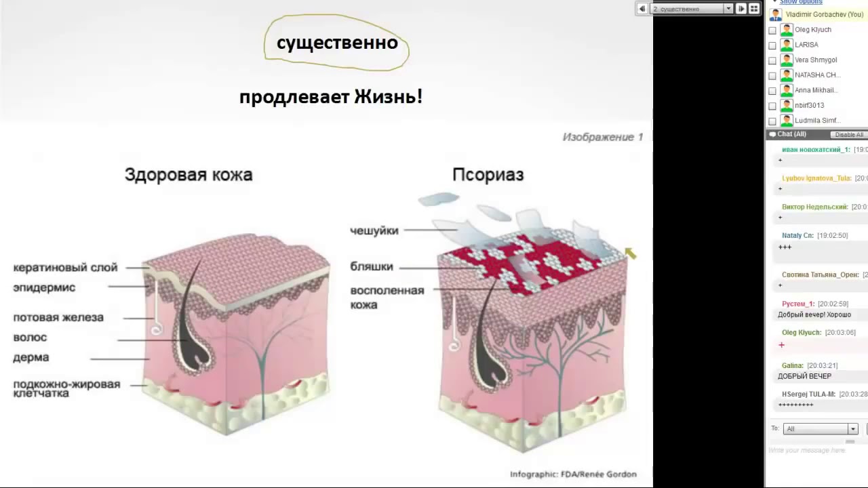The width and height of the screenshot is (868, 488).
Task: Select the NATASHA CH attendee checkbox
Action: click(x=772, y=76)
